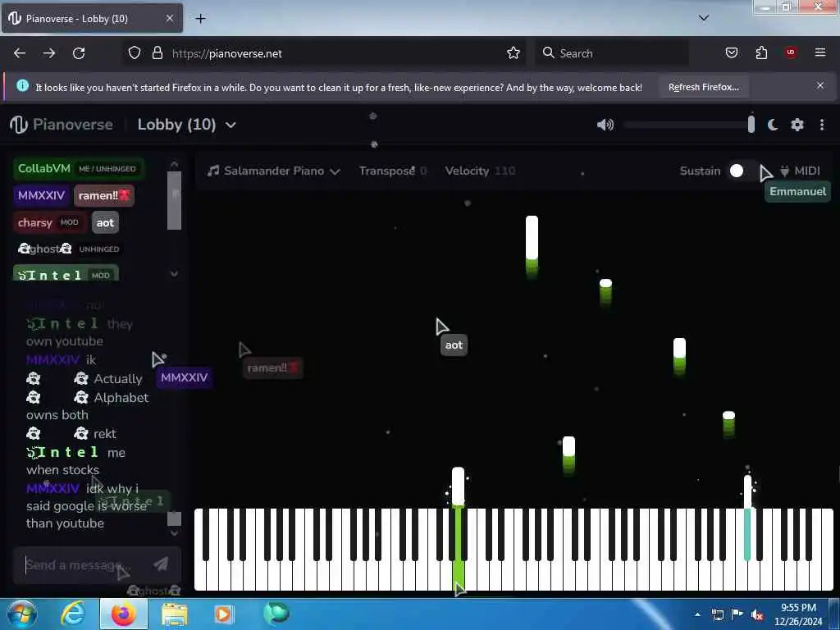Open the Windows Start menu orb

point(21,614)
